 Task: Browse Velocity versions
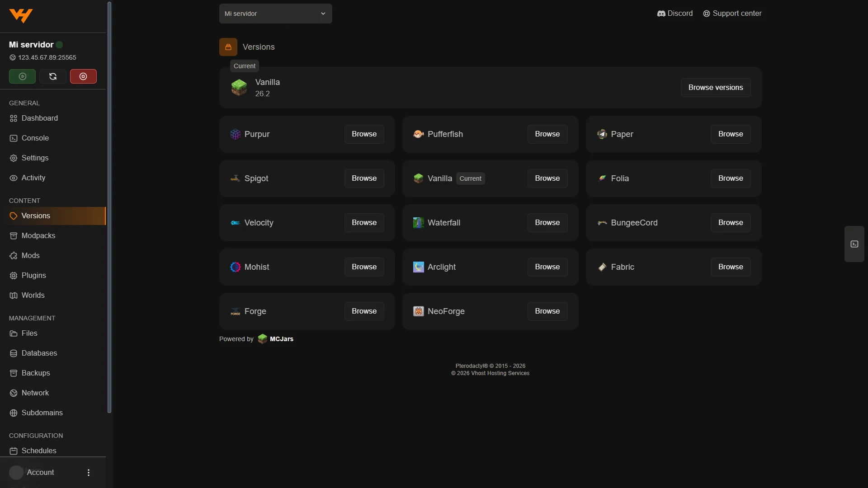click(x=364, y=223)
